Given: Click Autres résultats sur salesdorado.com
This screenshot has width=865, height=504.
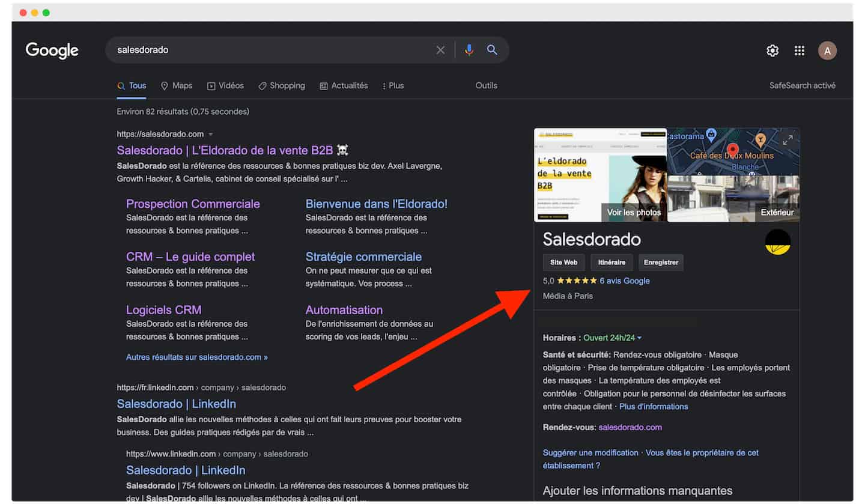Looking at the screenshot, I should click(197, 357).
